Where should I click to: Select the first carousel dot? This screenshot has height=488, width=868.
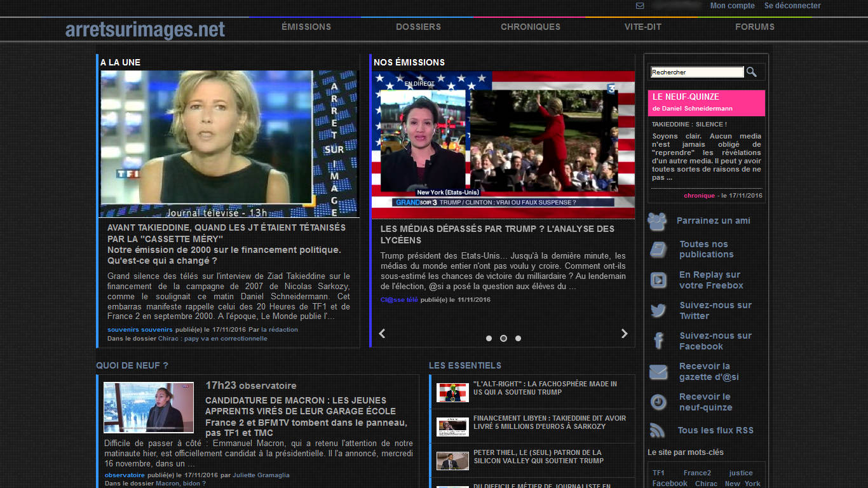(x=489, y=339)
